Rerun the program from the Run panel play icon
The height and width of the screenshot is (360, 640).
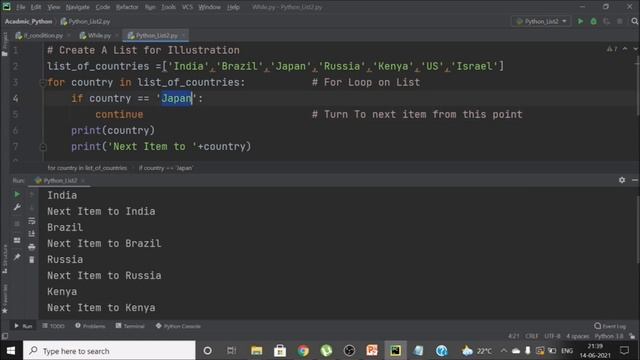tap(17, 195)
